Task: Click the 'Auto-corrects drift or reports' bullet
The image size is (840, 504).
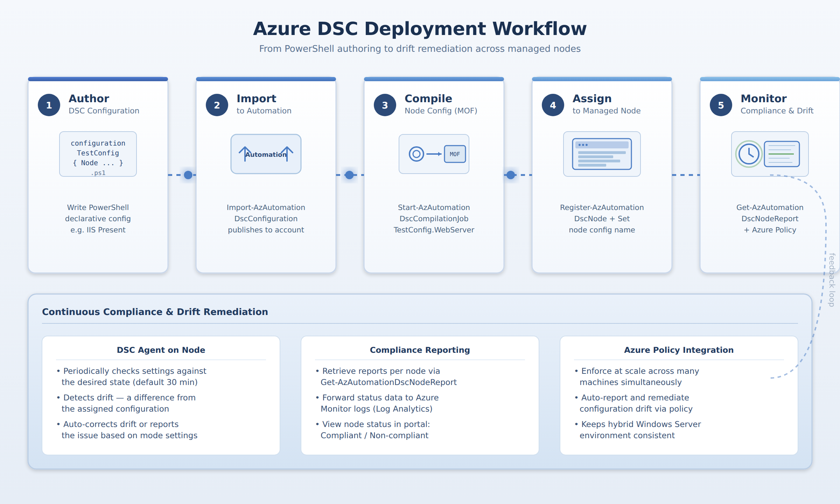Action: (118, 424)
